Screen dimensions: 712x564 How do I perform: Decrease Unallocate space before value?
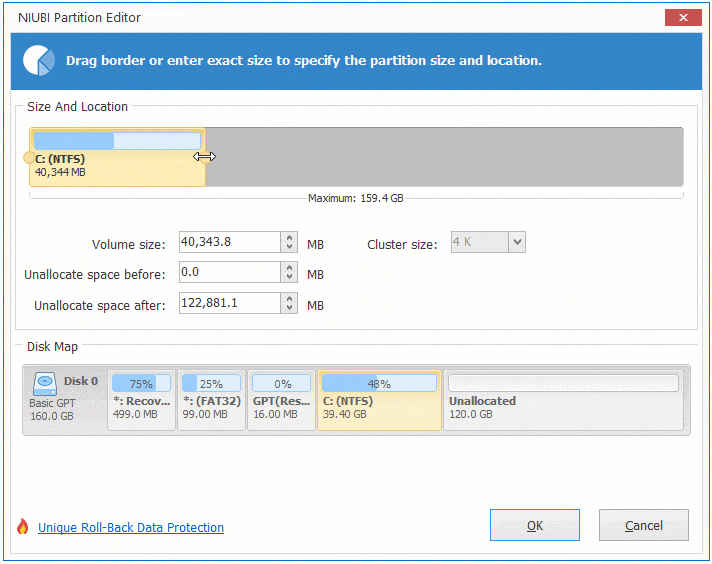(289, 277)
